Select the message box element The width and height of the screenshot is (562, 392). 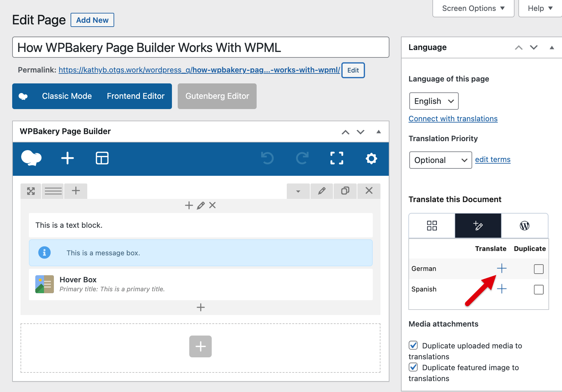[201, 253]
